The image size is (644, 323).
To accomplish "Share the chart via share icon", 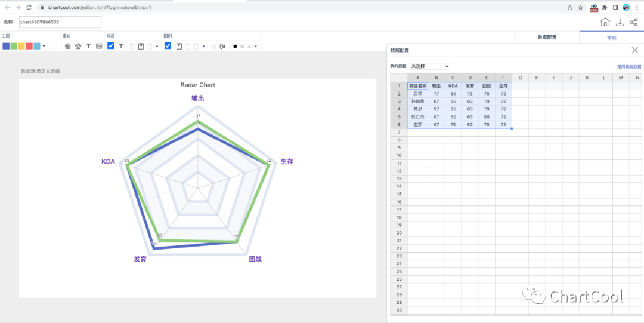I will pos(633,22).
